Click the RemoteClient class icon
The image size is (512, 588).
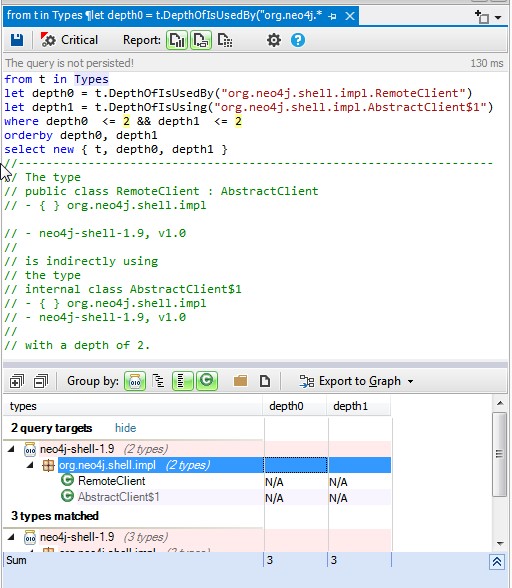pyautogui.click(x=67, y=480)
